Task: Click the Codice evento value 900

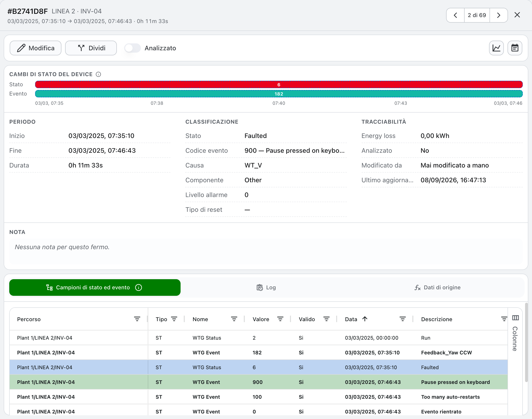Action: 294,151
